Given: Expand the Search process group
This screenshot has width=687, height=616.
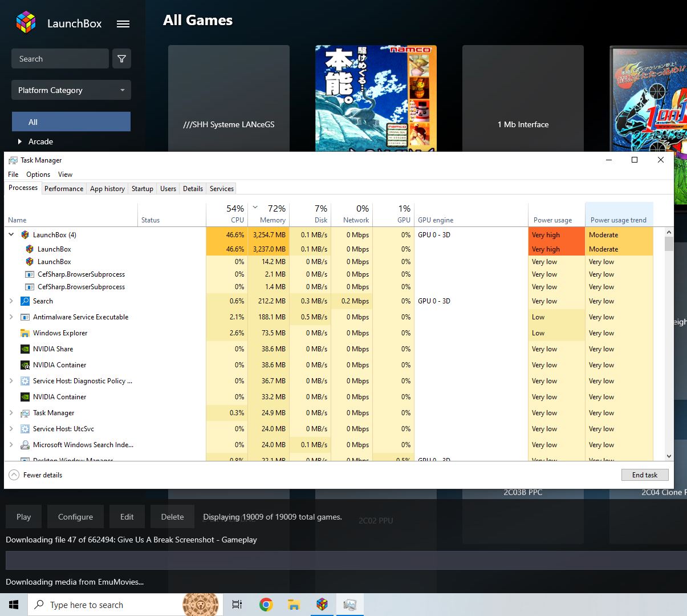Looking at the screenshot, I should tap(11, 301).
